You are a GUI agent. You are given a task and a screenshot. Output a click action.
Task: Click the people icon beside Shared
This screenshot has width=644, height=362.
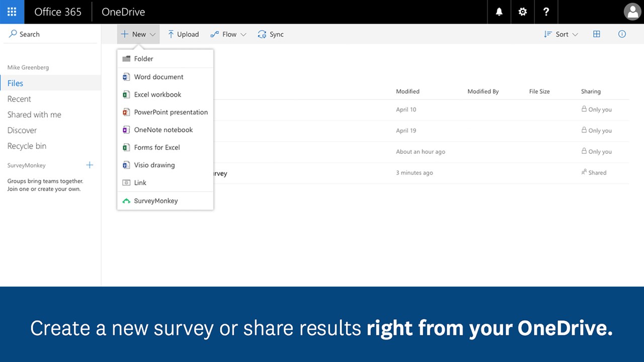[x=584, y=172]
